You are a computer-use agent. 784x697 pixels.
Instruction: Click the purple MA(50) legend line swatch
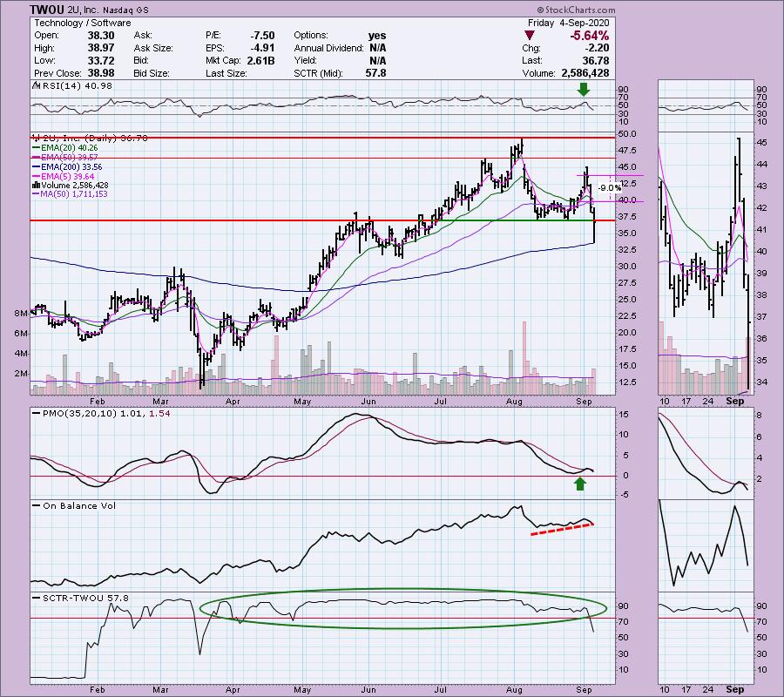point(36,194)
